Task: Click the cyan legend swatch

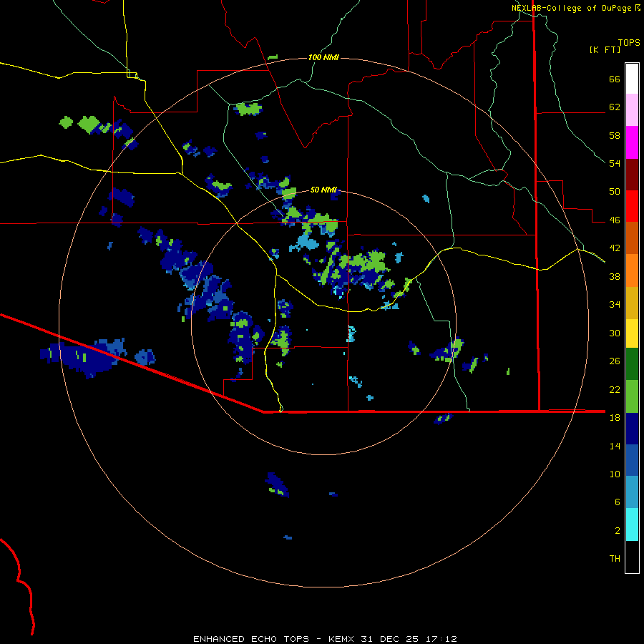Action: point(632,525)
